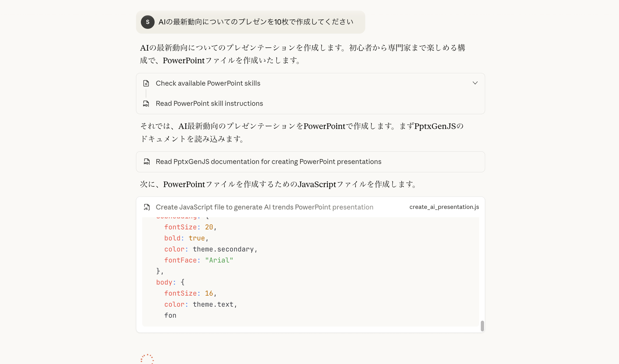
Task: Click the code block scrollbar thumb
Action: 482,326
